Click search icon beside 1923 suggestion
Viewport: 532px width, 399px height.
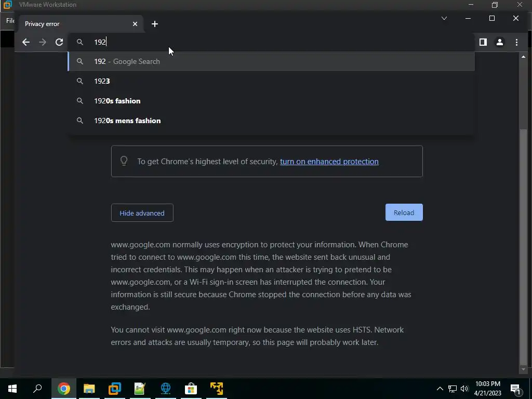(79, 81)
